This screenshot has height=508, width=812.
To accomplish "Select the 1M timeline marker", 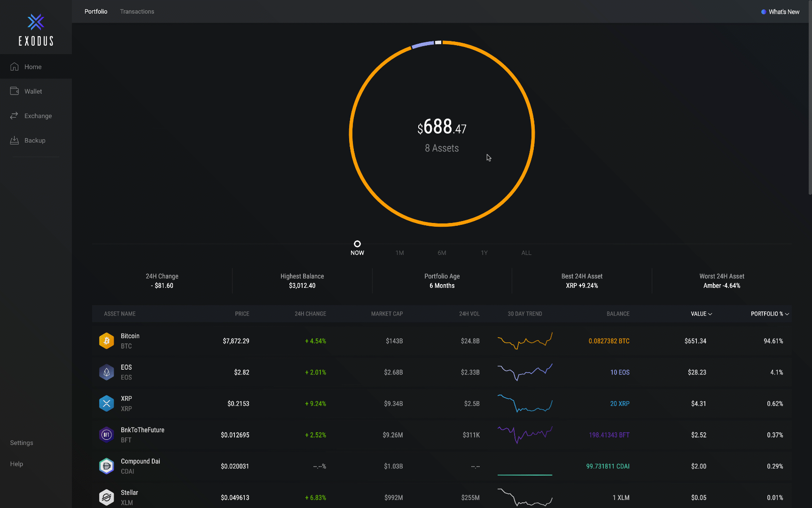I will coord(399,253).
